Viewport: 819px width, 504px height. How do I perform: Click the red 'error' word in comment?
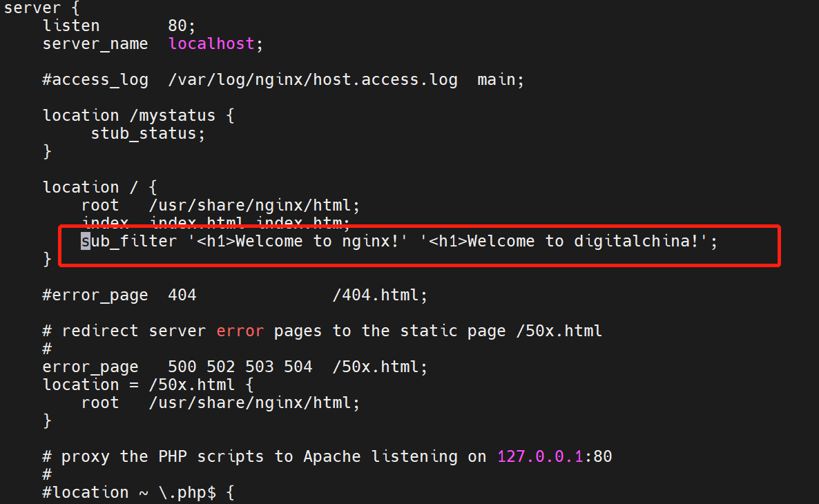(x=240, y=331)
